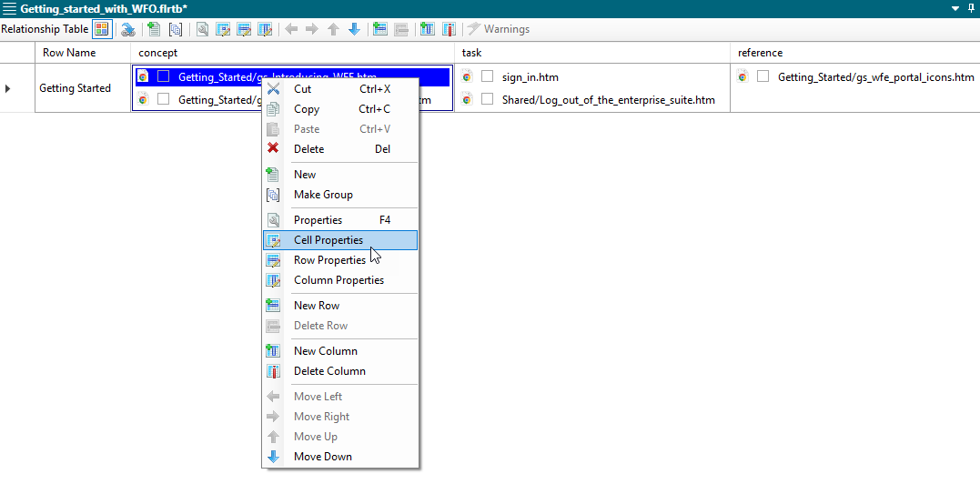The width and height of the screenshot is (980, 484).
Task: Click the pin icon in title bar
Action: pos(971,8)
